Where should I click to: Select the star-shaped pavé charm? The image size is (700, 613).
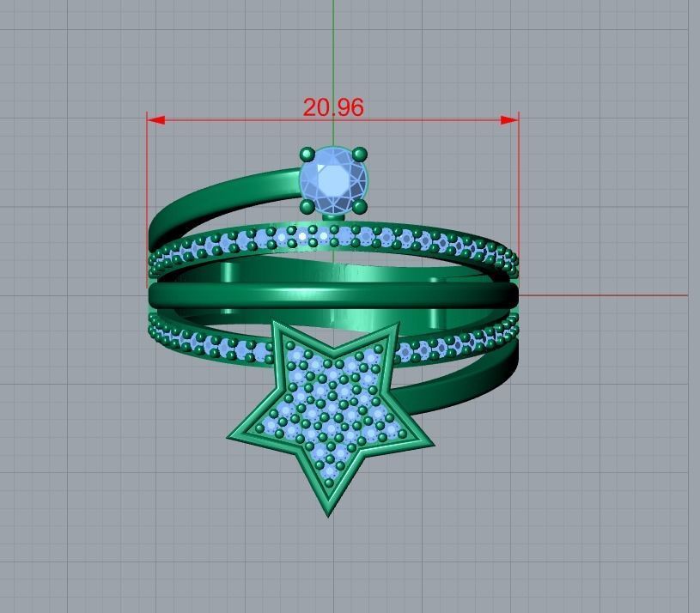[331, 418]
